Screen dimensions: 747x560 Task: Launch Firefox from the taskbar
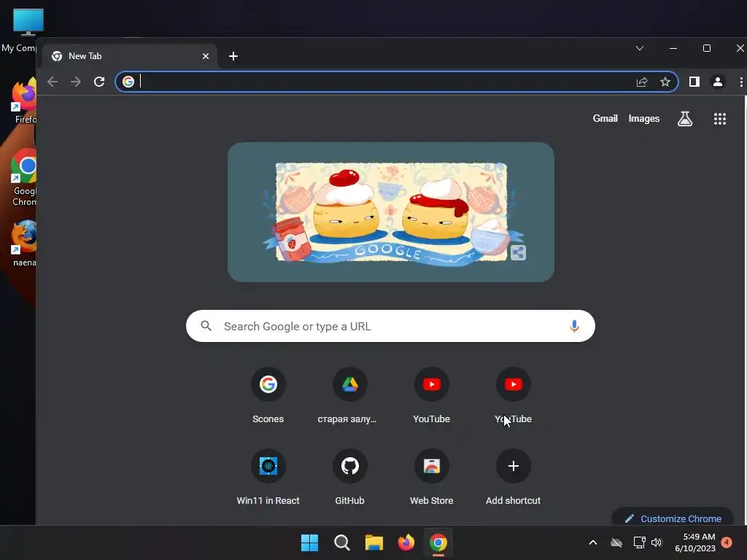(x=406, y=542)
